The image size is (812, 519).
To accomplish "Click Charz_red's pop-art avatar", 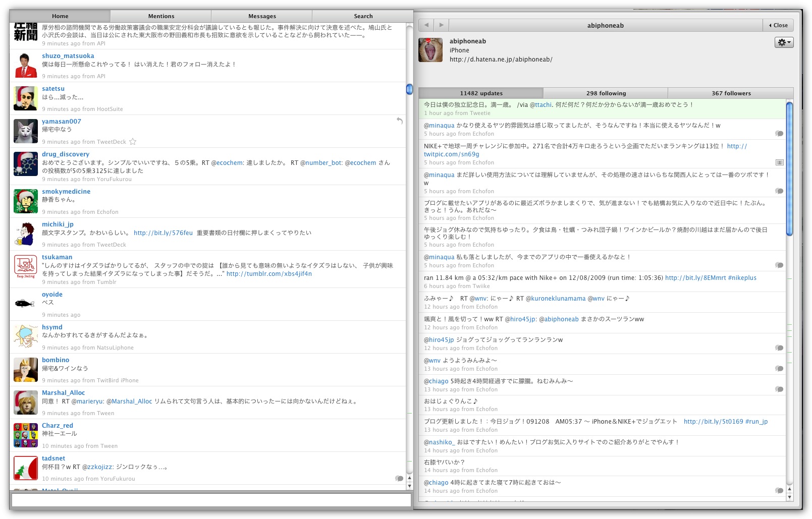I will pyautogui.click(x=26, y=435).
